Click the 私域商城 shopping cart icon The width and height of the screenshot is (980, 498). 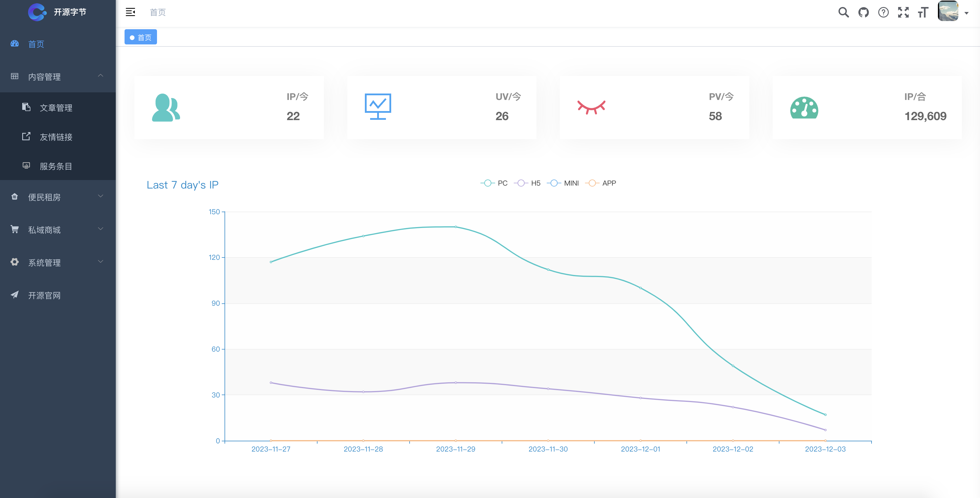click(14, 229)
